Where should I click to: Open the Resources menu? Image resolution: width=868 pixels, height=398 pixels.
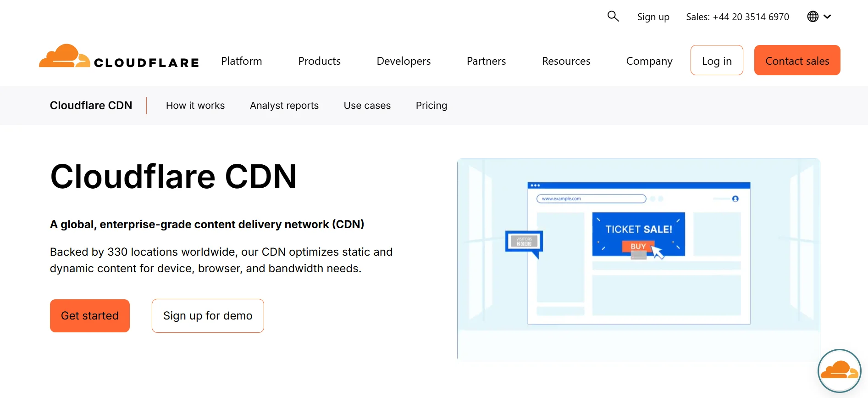pos(566,61)
